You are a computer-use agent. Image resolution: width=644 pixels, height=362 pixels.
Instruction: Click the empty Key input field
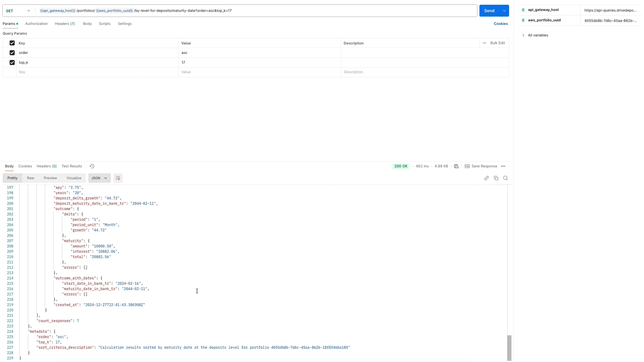coord(97,72)
